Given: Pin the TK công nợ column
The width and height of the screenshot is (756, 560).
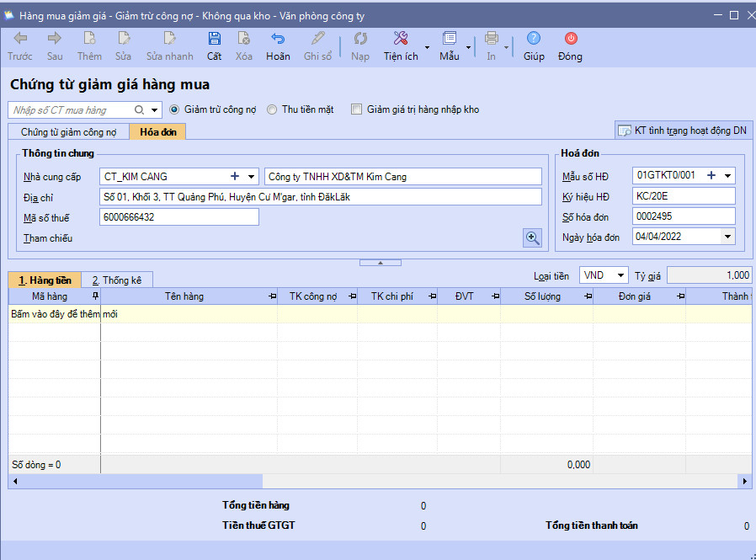Looking at the screenshot, I should click(353, 296).
